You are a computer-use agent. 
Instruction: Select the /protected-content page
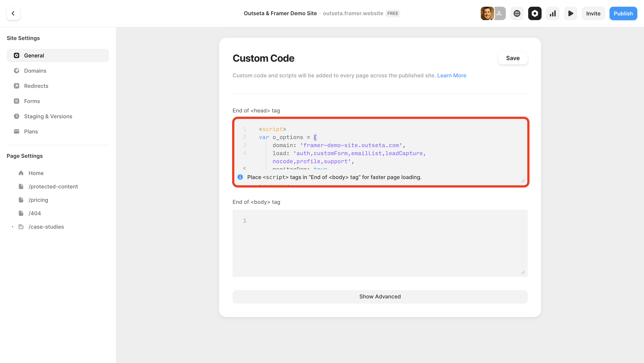(53, 186)
